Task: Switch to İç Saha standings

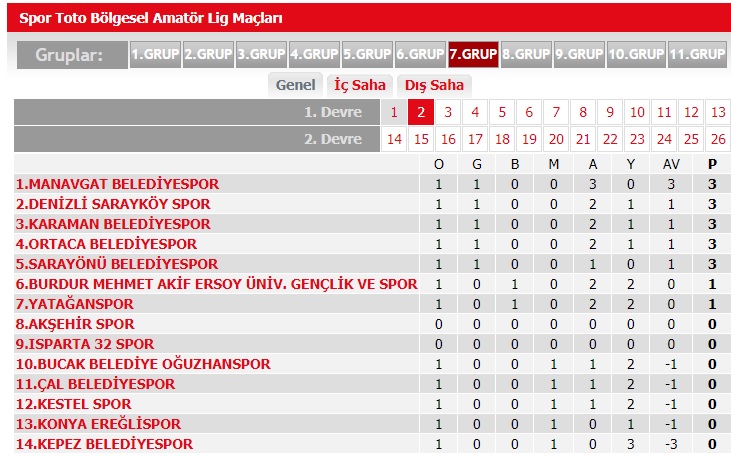Action: (360, 85)
